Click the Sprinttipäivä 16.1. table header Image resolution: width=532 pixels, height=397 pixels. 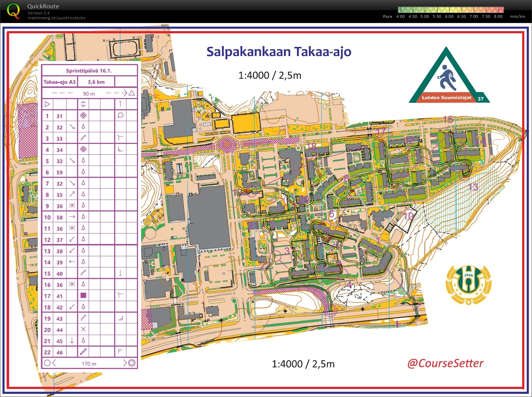tap(89, 71)
